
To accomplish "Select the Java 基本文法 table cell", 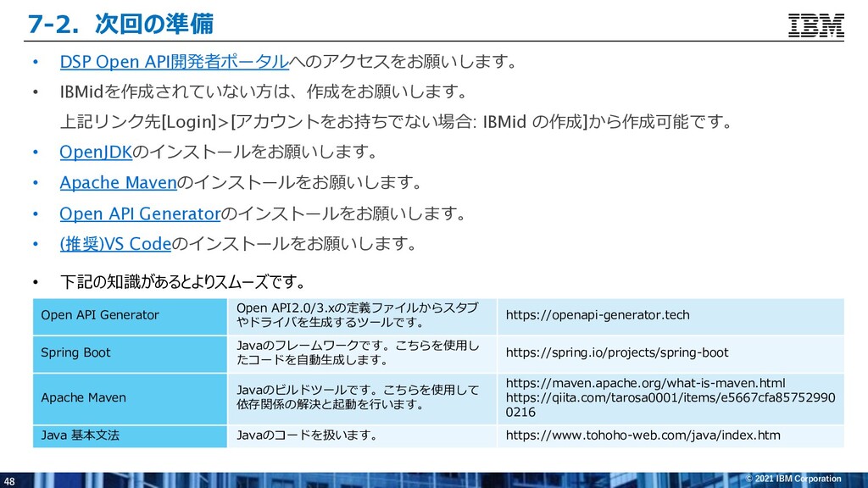I will [130, 436].
